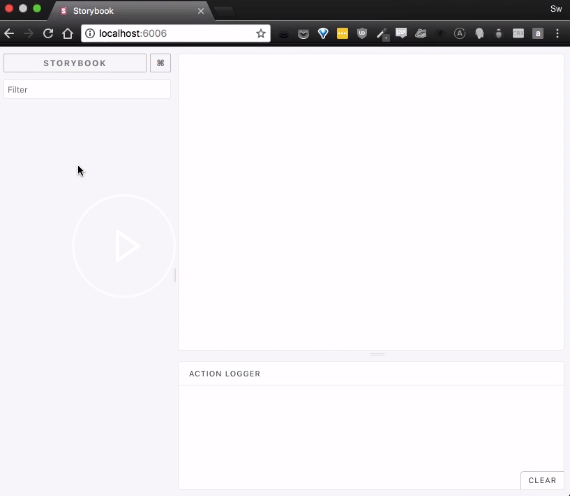Reload the page using refresh icon

pos(48,33)
